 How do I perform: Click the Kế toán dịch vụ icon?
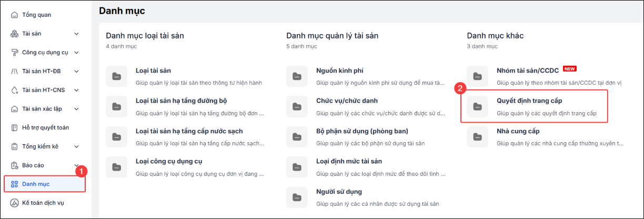click(x=14, y=203)
